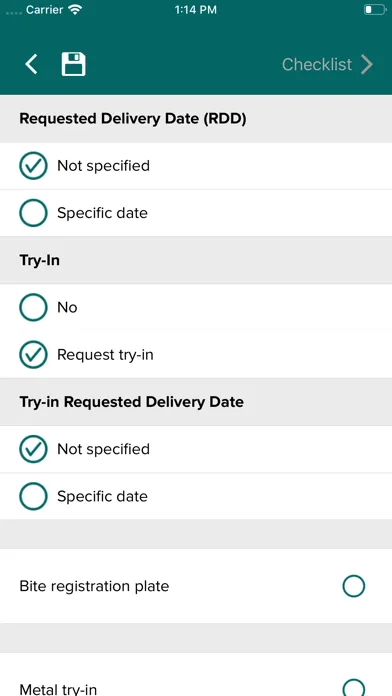
Task: Go to the Checklist page
Action: (317, 64)
